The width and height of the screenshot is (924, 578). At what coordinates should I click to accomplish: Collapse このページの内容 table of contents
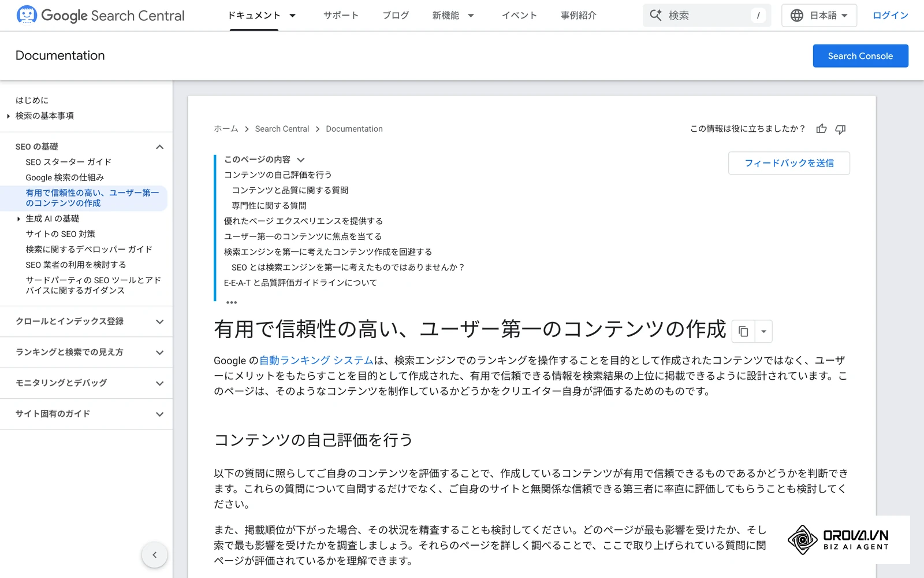click(301, 160)
